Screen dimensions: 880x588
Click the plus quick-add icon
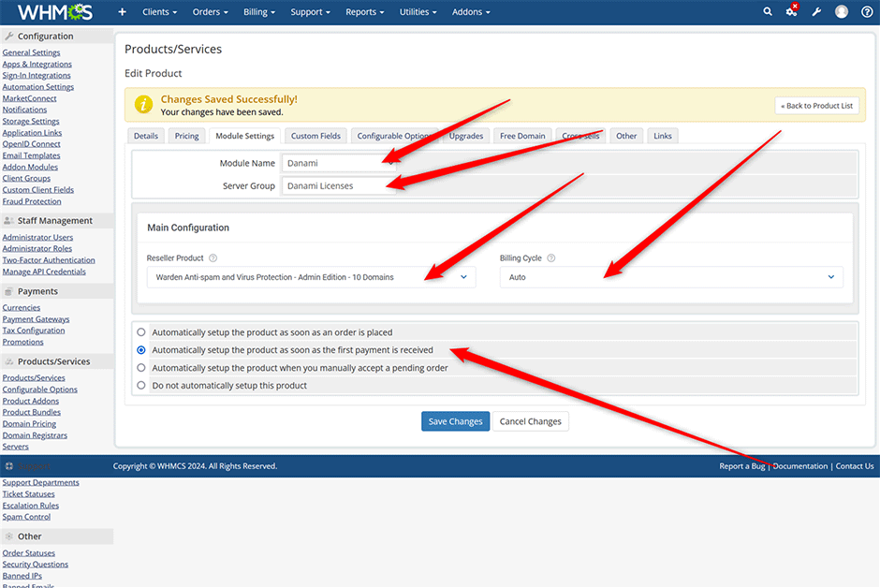tap(122, 12)
